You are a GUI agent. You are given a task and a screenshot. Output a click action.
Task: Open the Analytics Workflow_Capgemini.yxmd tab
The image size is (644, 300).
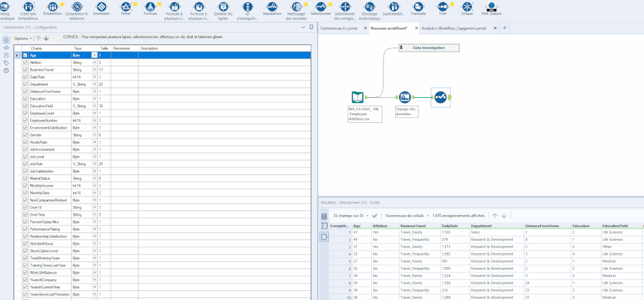tap(454, 28)
